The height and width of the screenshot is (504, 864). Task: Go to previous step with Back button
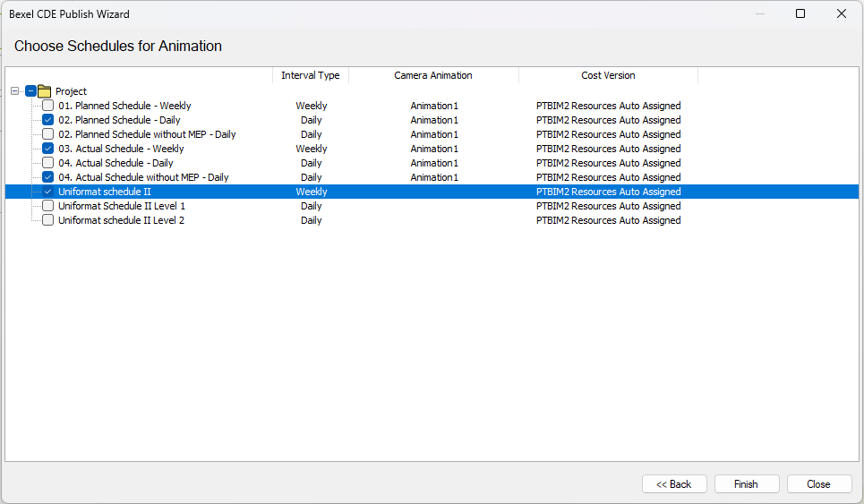[x=674, y=484]
